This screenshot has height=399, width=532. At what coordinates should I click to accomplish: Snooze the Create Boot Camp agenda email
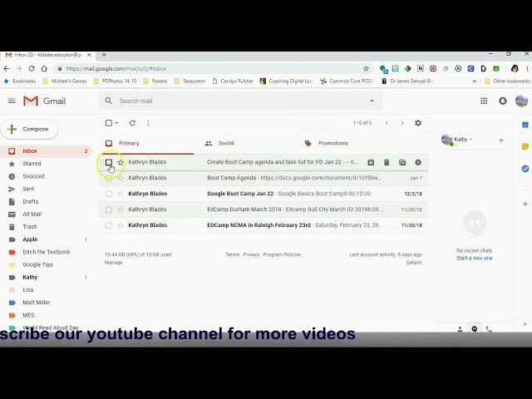click(x=418, y=162)
